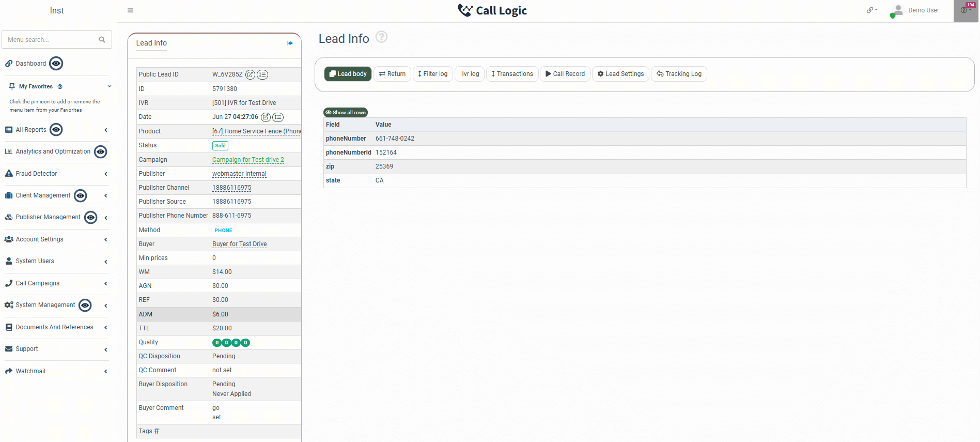The image size is (980, 442).
Task: Open Watchmail menu item
Action: [30, 371]
